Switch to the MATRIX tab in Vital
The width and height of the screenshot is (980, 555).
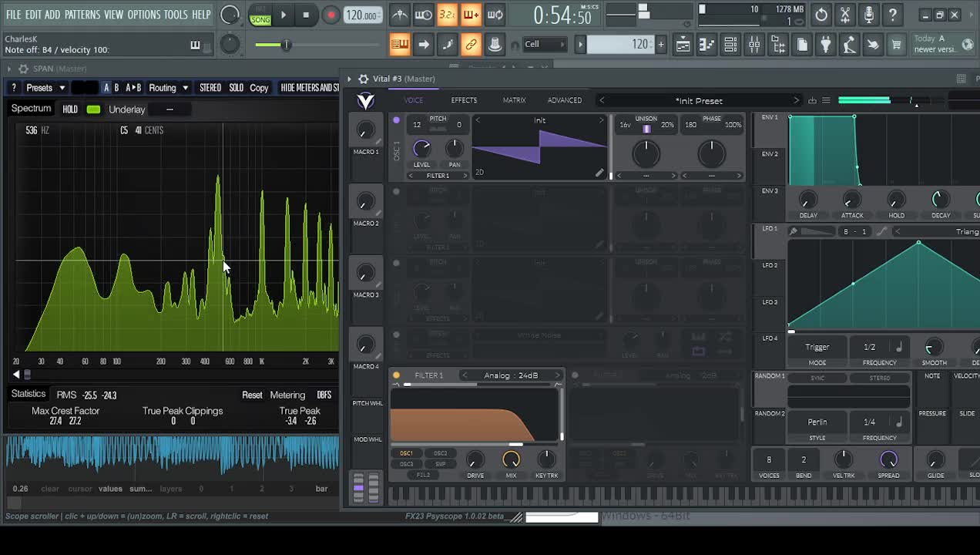[514, 100]
